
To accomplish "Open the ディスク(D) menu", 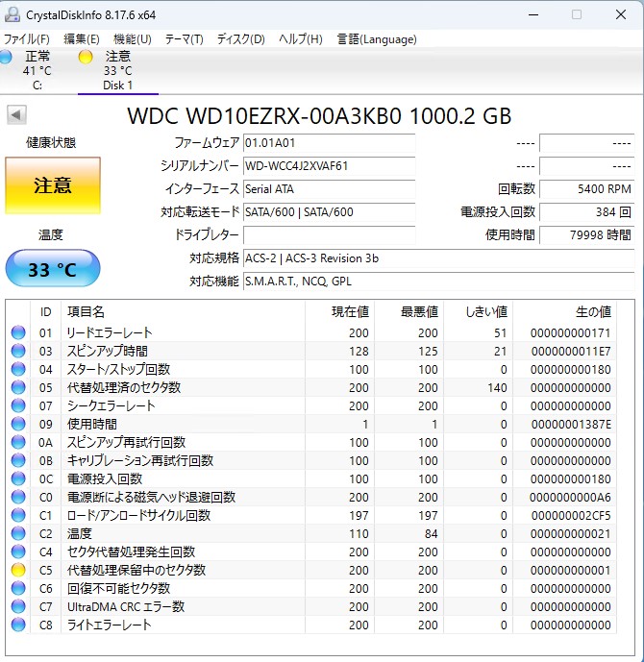I will pyautogui.click(x=240, y=39).
